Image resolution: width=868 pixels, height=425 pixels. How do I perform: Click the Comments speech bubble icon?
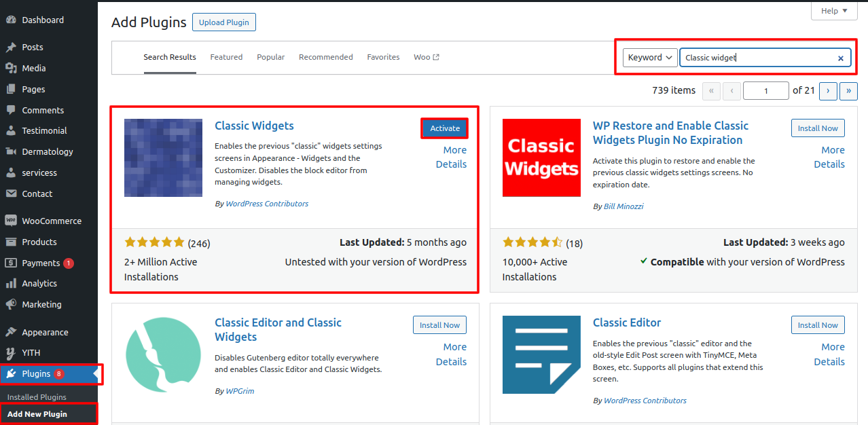pos(11,110)
